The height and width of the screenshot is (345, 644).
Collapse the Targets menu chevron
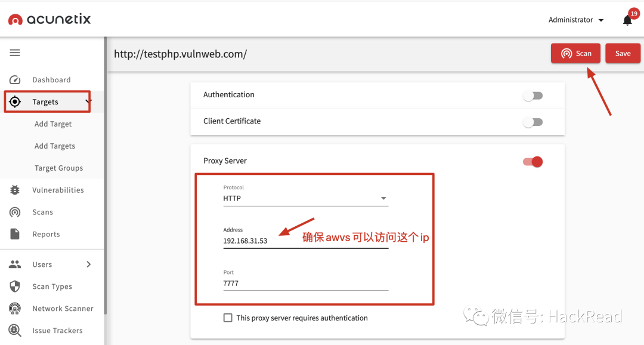click(88, 101)
